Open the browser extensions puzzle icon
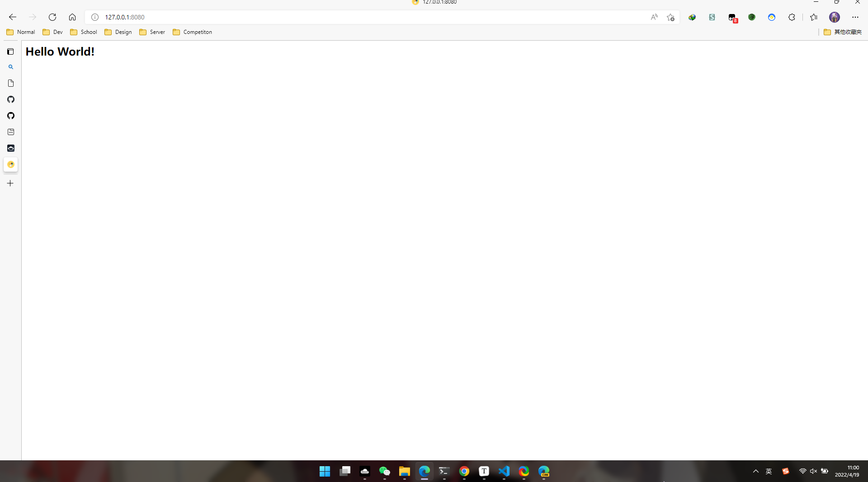The width and height of the screenshot is (868, 482). (792, 17)
